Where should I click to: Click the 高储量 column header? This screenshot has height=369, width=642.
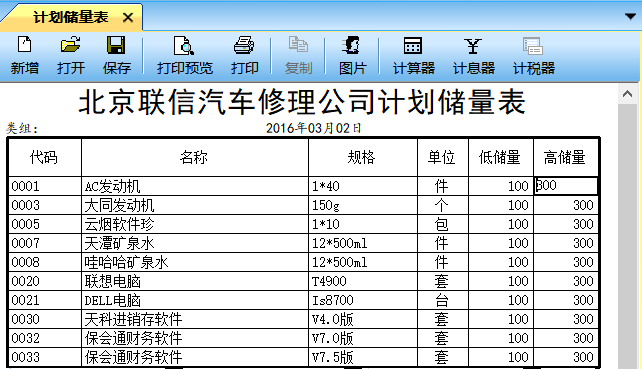pos(565,157)
